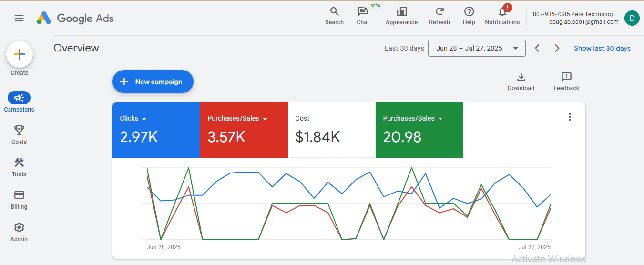Viewport: 644px width, 265px height.
Task: Open the Appearance settings icon
Action: 401,12
